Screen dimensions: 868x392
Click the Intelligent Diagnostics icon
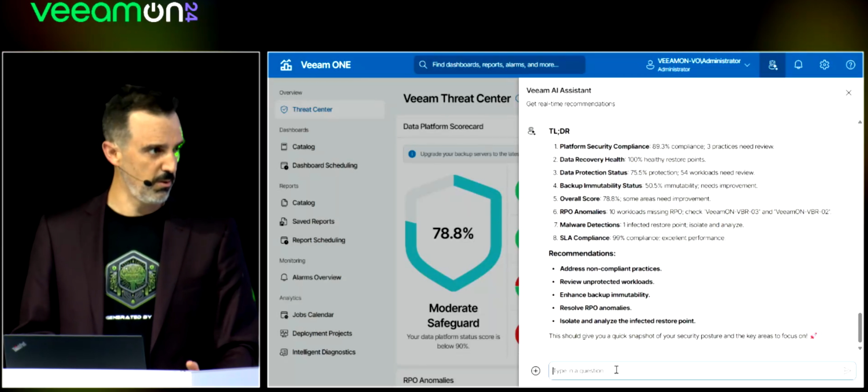284,352
